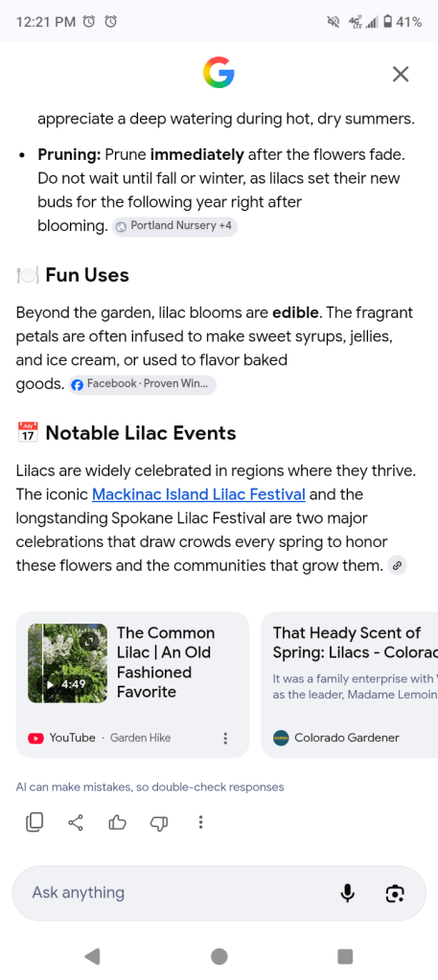
Task: Start voice search with microphone icon
Action: click(347, 893)
